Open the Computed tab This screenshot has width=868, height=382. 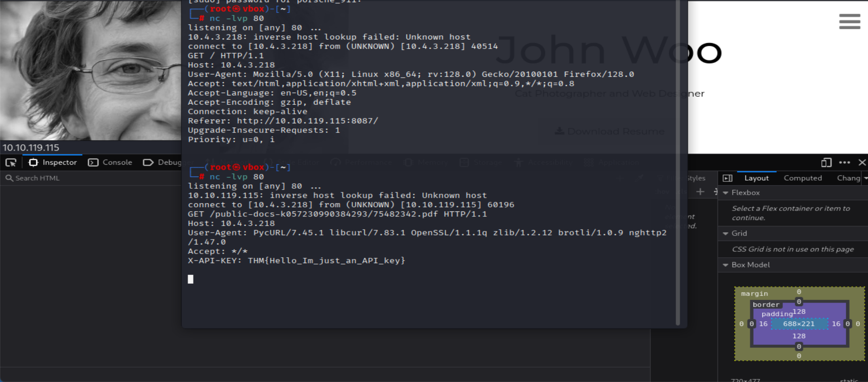click(x=802, y=178)
